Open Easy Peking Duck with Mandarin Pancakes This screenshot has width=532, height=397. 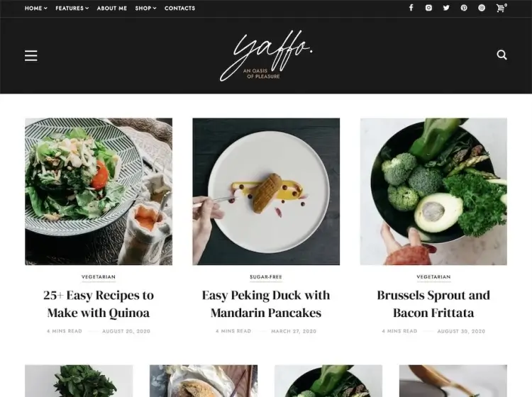tap(266, 303)
